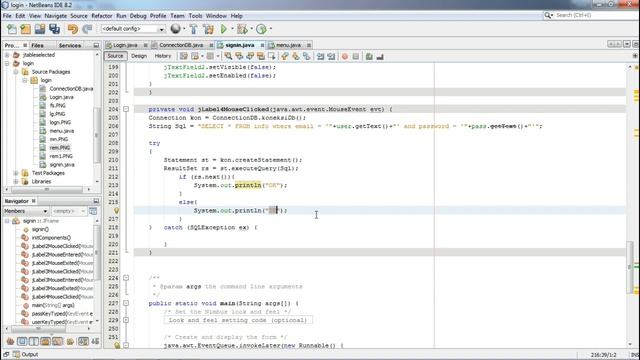Toggle the Show Inner Classes filter in Navigator
640x360 pixels.
[x=57, y=341]
